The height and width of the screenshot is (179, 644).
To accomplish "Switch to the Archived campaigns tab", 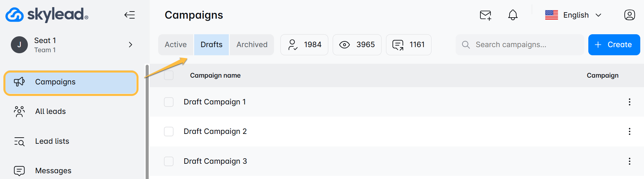I will click(252, 45).
